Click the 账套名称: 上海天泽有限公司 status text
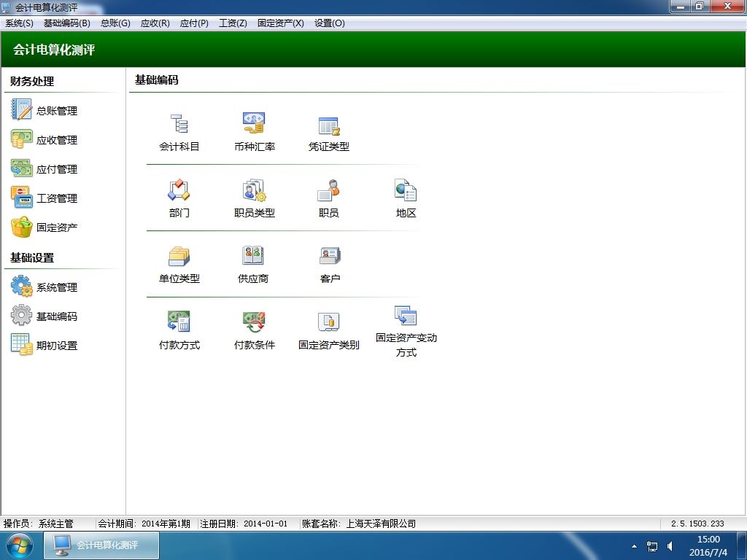Viewport: 747px width, 560px height. click(x=359, y=524)
